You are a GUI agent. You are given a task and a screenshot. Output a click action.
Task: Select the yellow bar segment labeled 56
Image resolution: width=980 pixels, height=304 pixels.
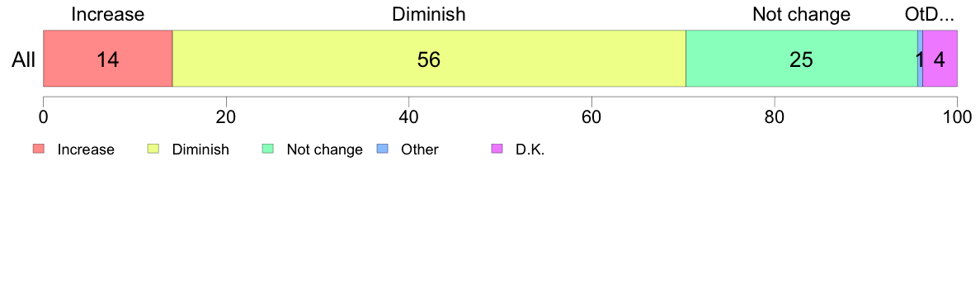pyautogui.click(x=430, y=58)
